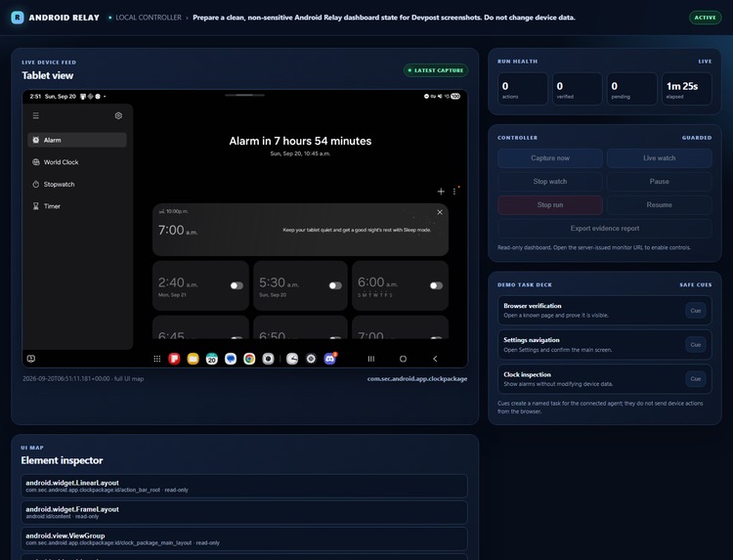Click com.sec.android.app.clockpackage package label

pos(417,378)
